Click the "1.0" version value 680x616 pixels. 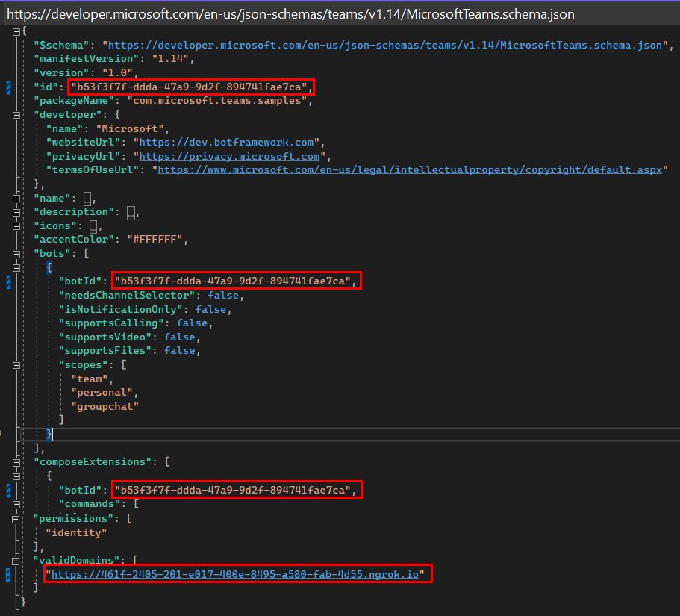117,72
